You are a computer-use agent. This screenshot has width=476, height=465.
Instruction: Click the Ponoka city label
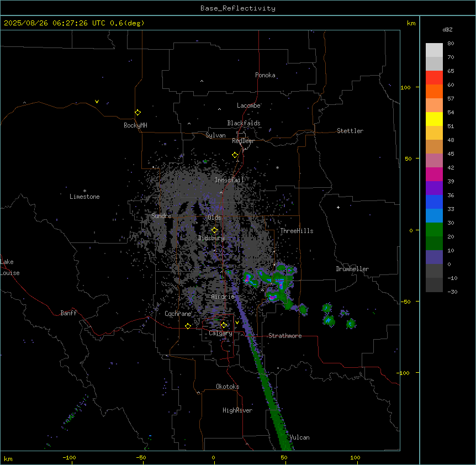click(265, 75)
